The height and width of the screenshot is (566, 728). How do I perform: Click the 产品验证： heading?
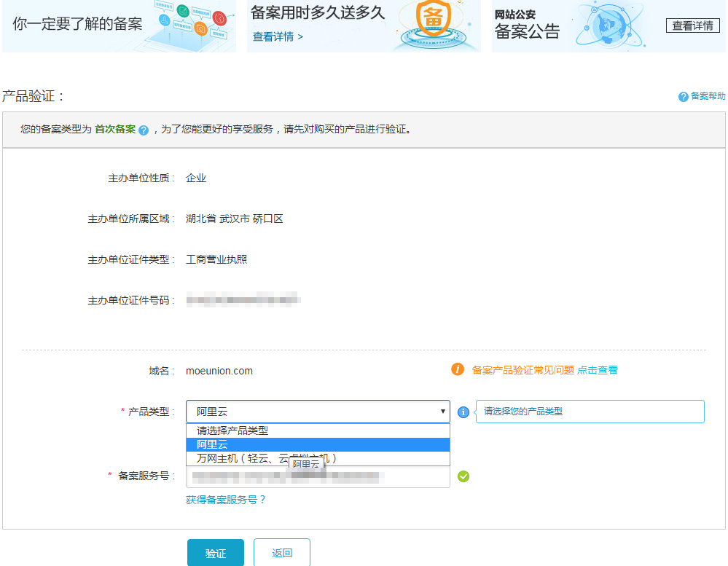pyautogui.click(x=33, y=96)
